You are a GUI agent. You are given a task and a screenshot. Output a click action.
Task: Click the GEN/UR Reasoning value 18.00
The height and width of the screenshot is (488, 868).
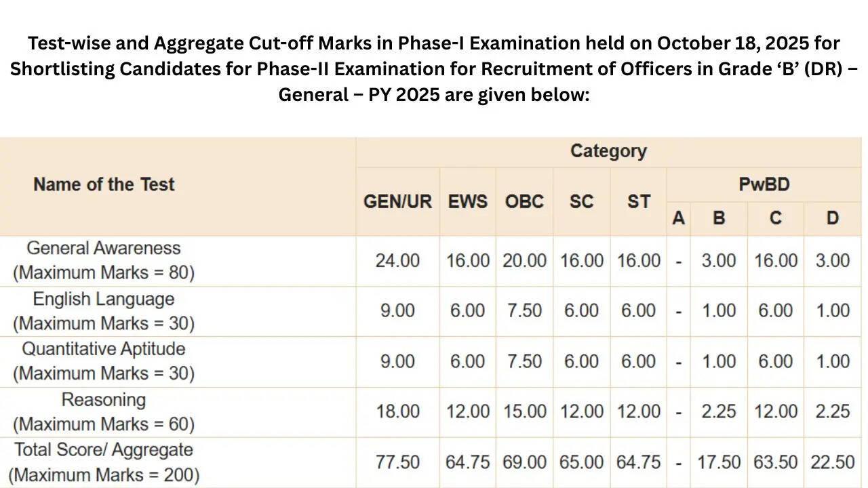(x=397, y=412)
